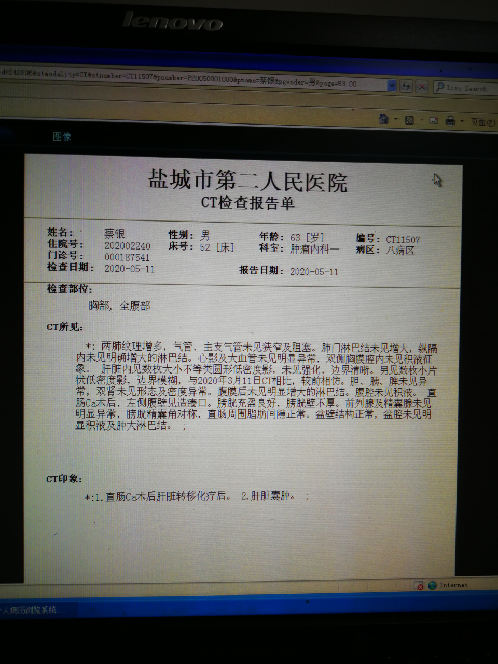The image size is (498, 664).
Task: Click the address bar URL field
Action: tap(194, 79)
